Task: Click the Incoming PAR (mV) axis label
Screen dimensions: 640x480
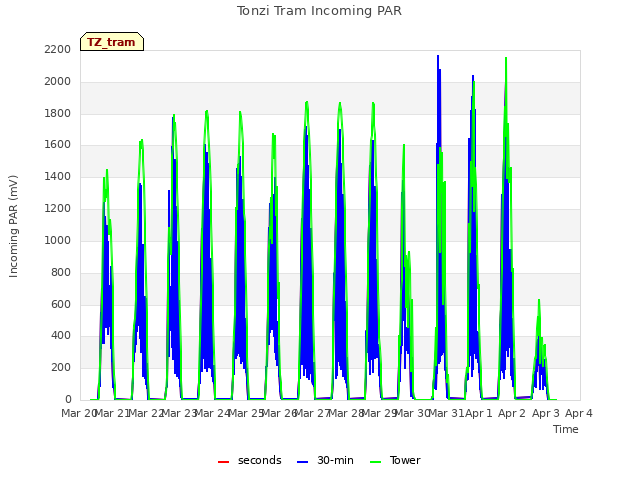Action: [13, 226]
